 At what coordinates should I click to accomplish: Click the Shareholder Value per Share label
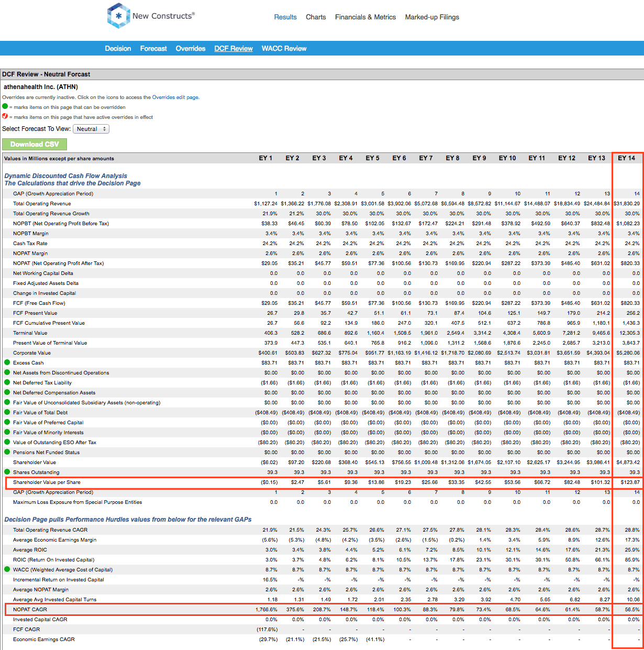(x=47, y=482)
